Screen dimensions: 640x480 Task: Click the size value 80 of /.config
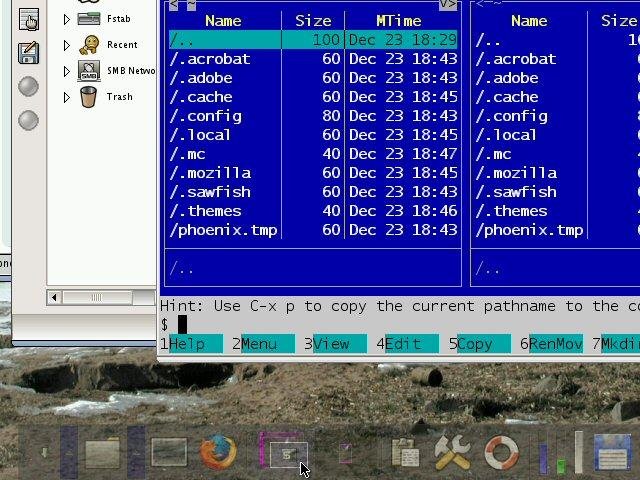coord(331,116)
